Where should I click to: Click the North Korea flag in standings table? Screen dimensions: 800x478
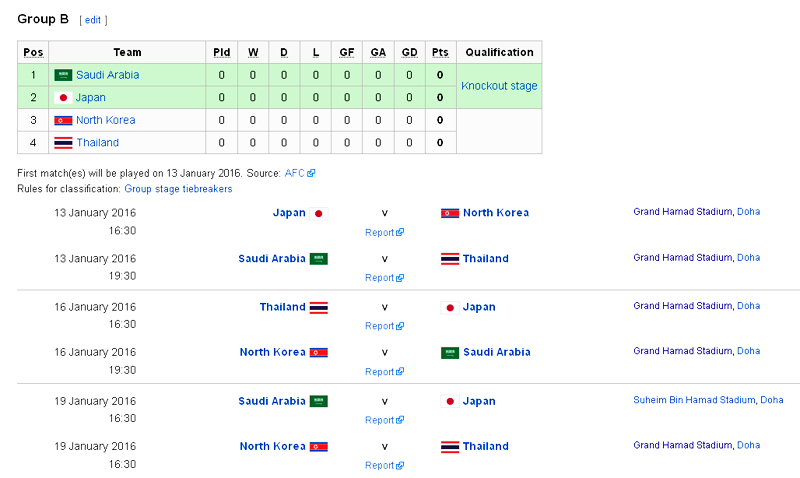[x=63, y=120]
